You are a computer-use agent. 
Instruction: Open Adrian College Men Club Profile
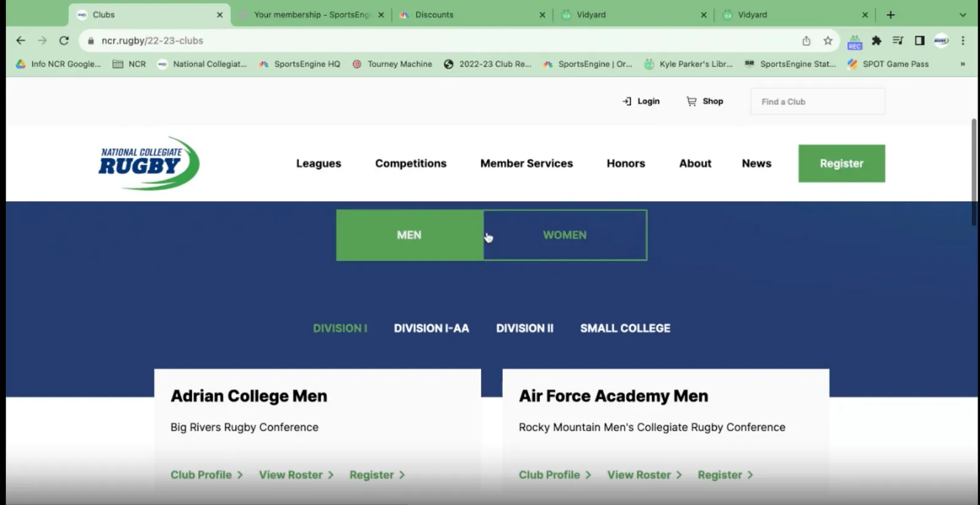[x=206, y=475]
